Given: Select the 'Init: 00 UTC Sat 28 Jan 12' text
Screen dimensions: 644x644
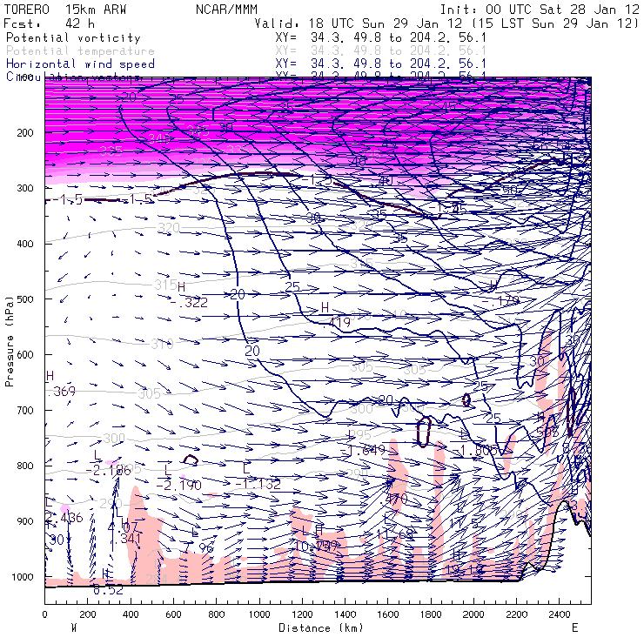Looking at the screenshot, I should point(540,10).
